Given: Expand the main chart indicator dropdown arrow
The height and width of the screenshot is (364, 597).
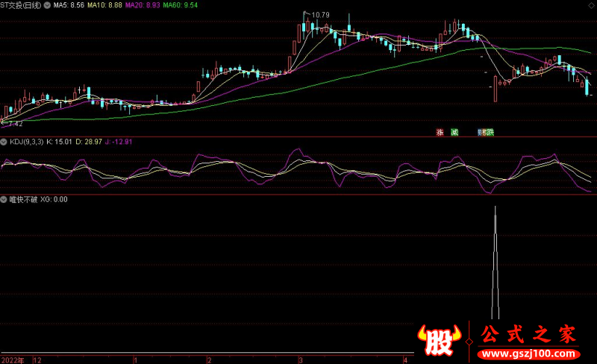Looking at the screenshot, I should point(49,5).
